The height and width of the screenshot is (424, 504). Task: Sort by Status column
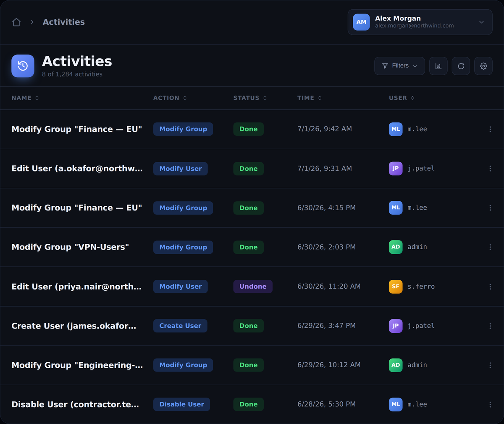250,98
